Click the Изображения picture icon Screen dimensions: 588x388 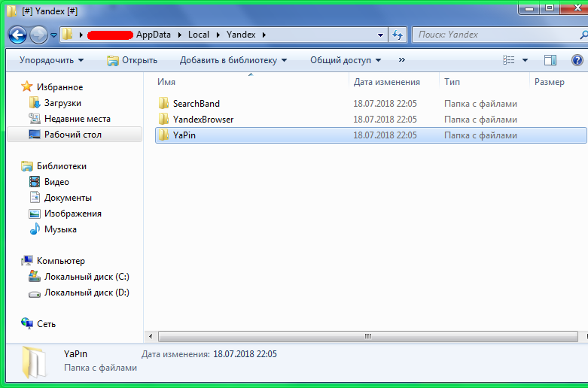35,214
